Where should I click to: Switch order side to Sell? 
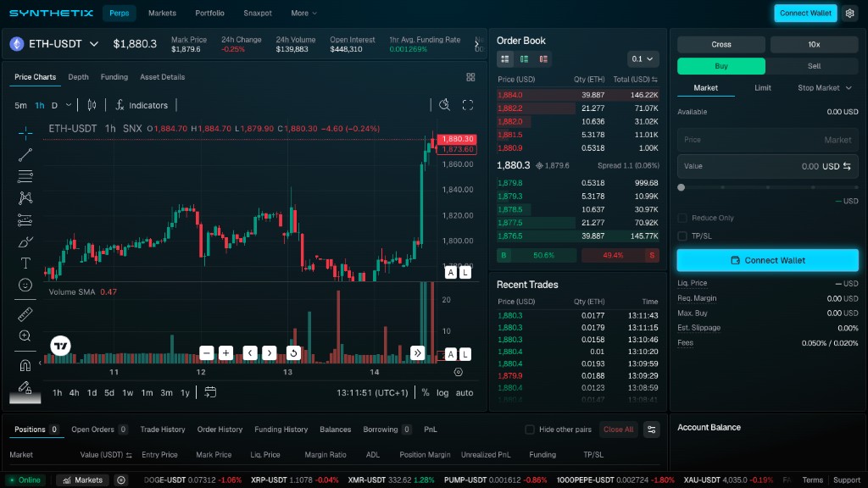814,66
